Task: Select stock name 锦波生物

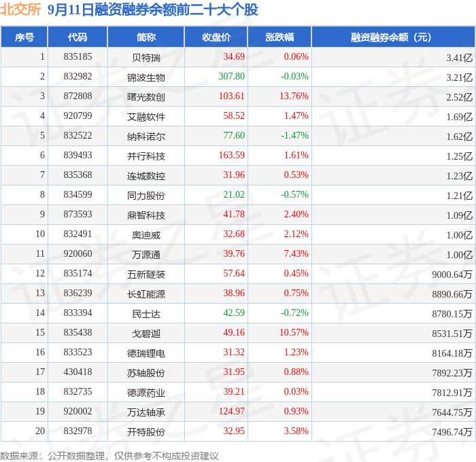Action: (x=146, y=77)
